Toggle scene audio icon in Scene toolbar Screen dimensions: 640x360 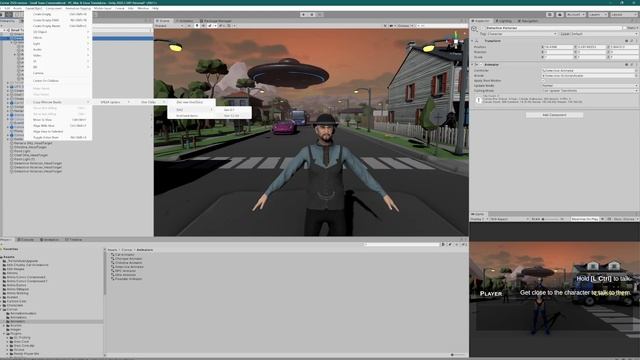(203, 26)
